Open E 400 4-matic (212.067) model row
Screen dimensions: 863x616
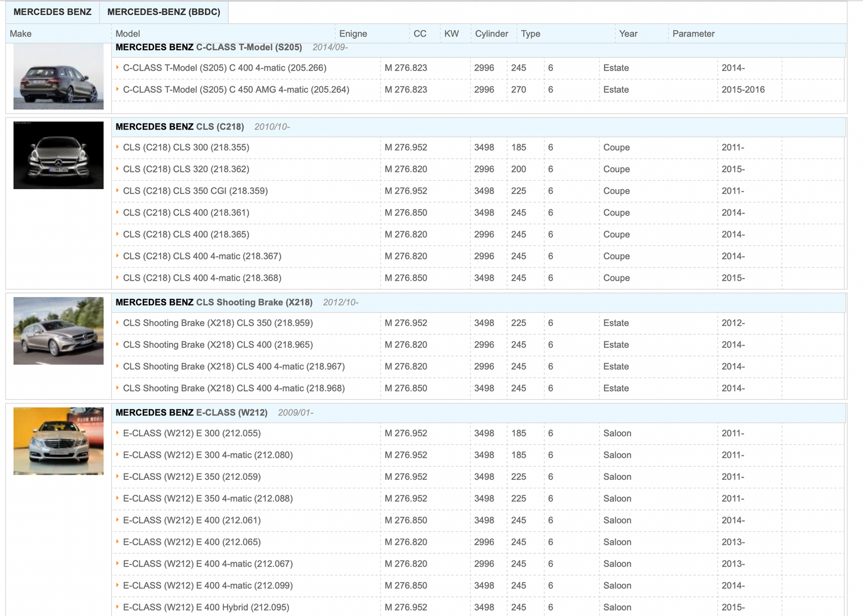(208, 564)
